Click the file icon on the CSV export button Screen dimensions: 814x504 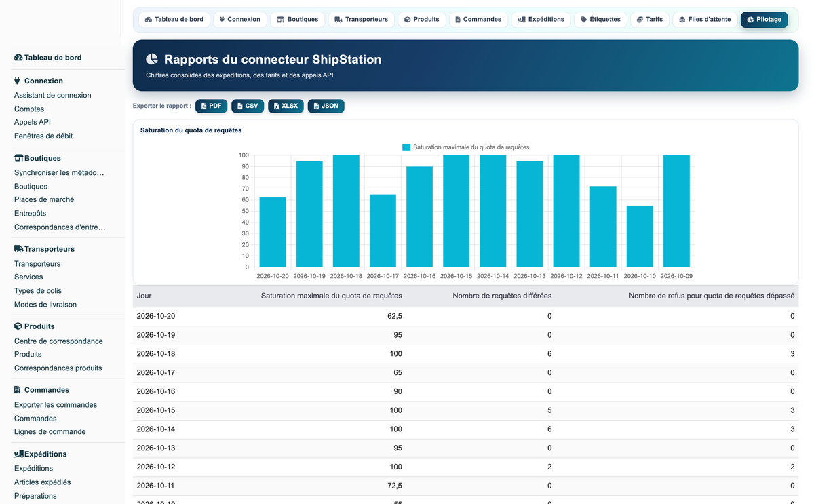click(239, 106)
